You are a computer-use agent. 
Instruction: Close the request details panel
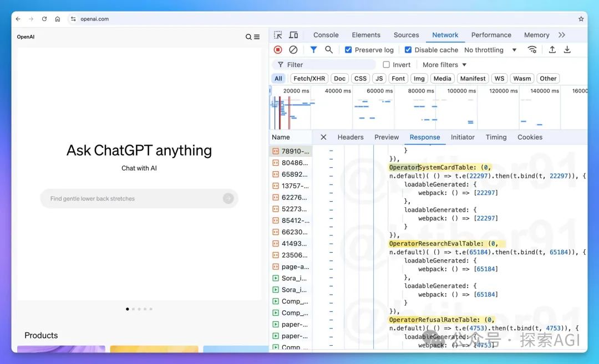click(x=323, y=137)
